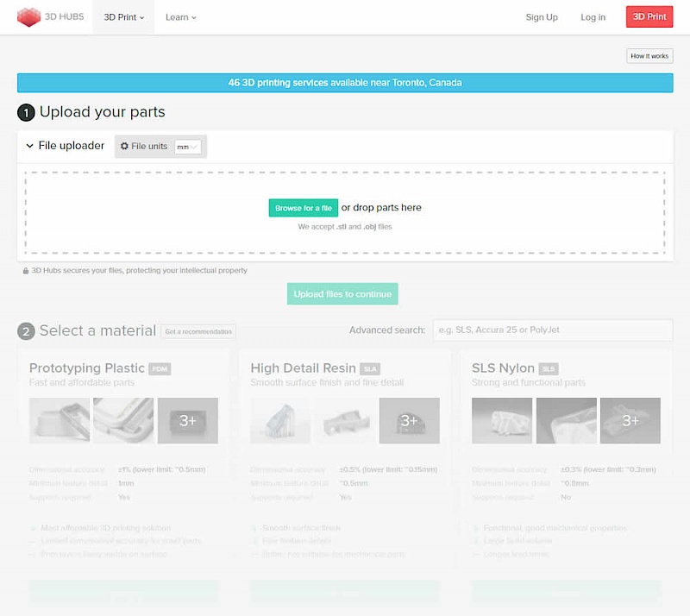Viewport: 690px width, 616px height.
Task: Click the File units gear icon
Action: pyautogui.click(x=124, y=147)
